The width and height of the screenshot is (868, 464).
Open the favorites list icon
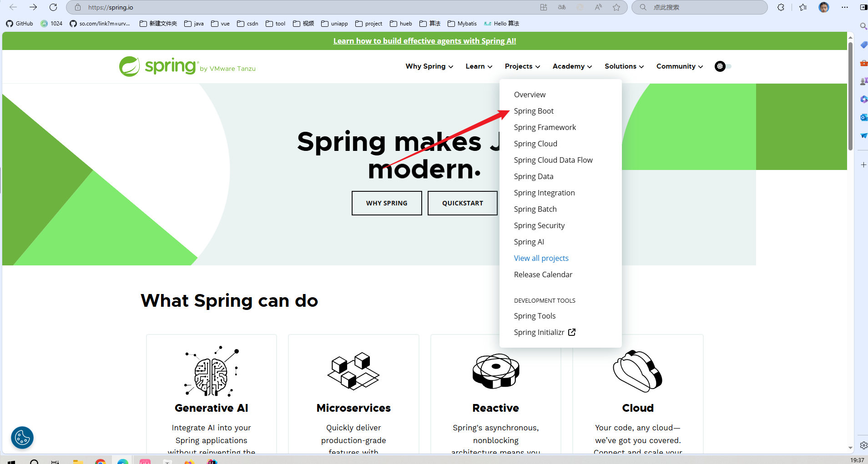803,7
